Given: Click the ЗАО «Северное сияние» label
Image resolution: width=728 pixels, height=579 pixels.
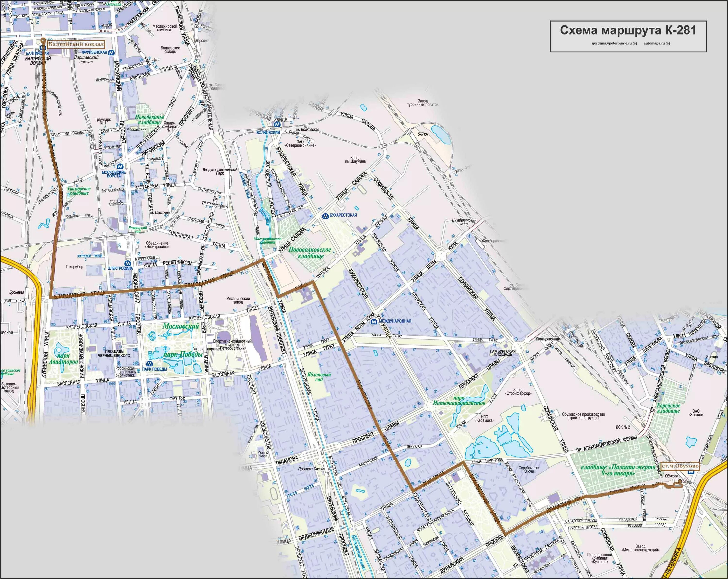Looking at the screenshot, I should click(x=300, y=144).
